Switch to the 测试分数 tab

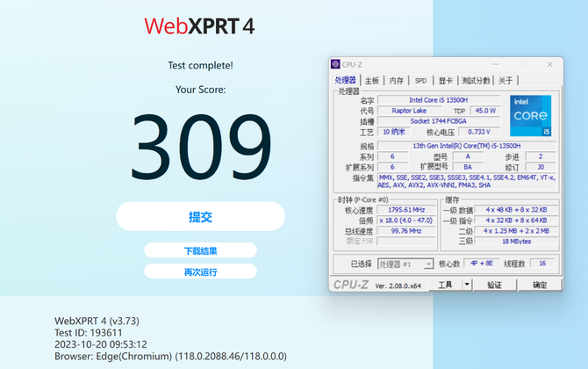(x=476, y=81)
